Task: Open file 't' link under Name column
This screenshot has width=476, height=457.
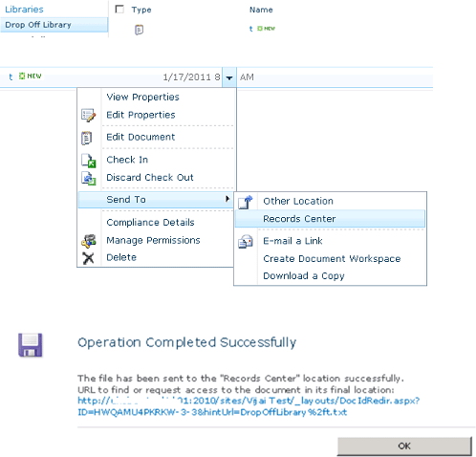Action: point(250,29)
